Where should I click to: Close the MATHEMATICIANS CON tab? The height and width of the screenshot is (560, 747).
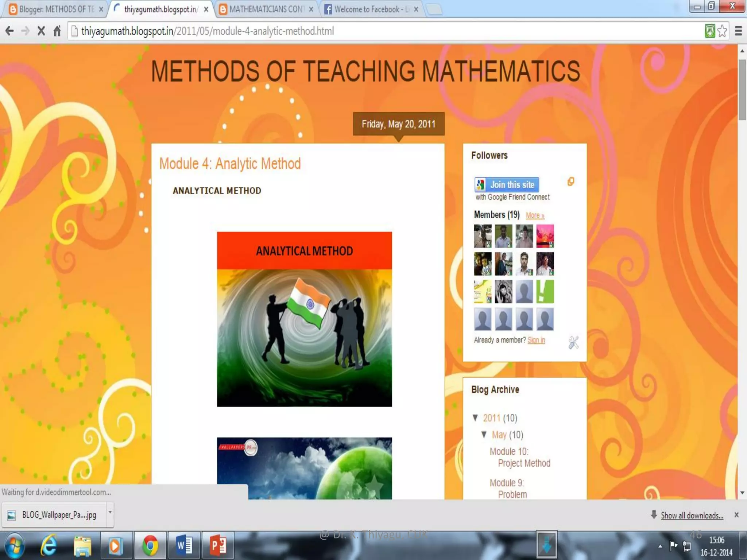(311, 9)
